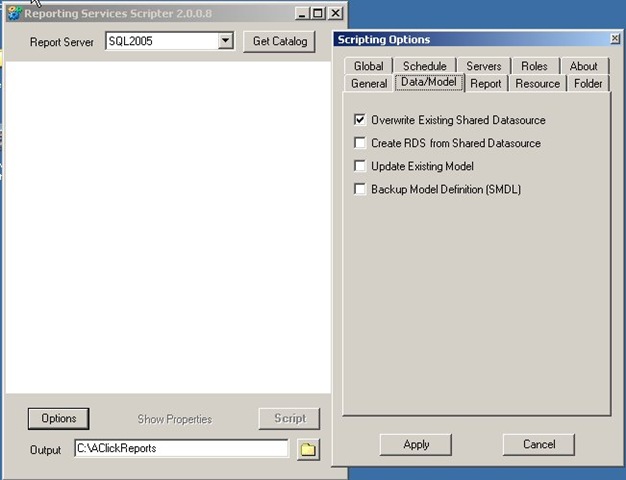Viewport: 626px width, 480px height.
Task: Click the Get Catalog button
Action: 279,41
